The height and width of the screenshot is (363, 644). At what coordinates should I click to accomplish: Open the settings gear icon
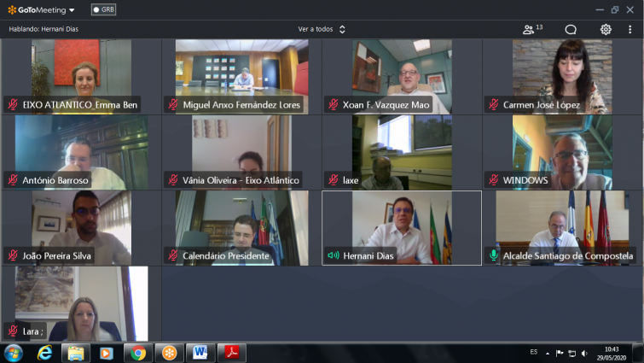pyautogui.click(x=606, y=29)
